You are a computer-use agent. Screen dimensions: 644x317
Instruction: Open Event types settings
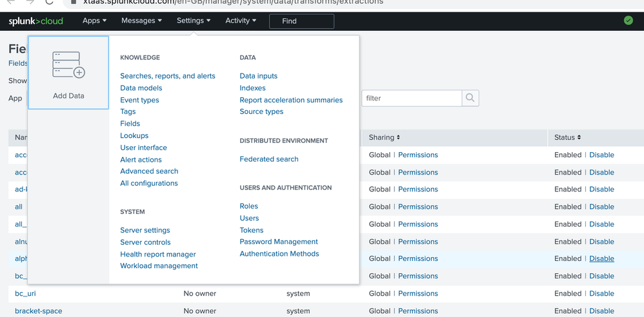(139, 100)
